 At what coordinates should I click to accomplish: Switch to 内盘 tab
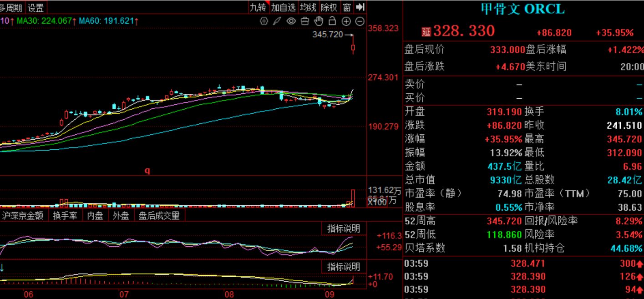pyautogui.click(x=95, y=216)
